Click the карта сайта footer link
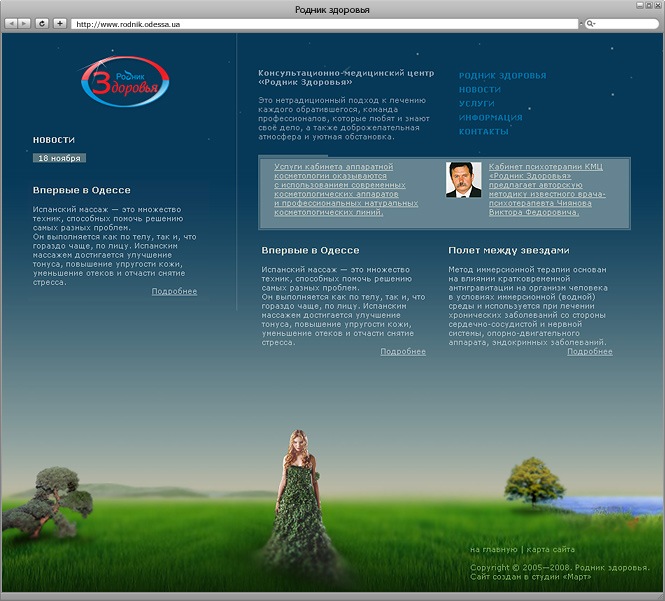 tap(550, 549)
